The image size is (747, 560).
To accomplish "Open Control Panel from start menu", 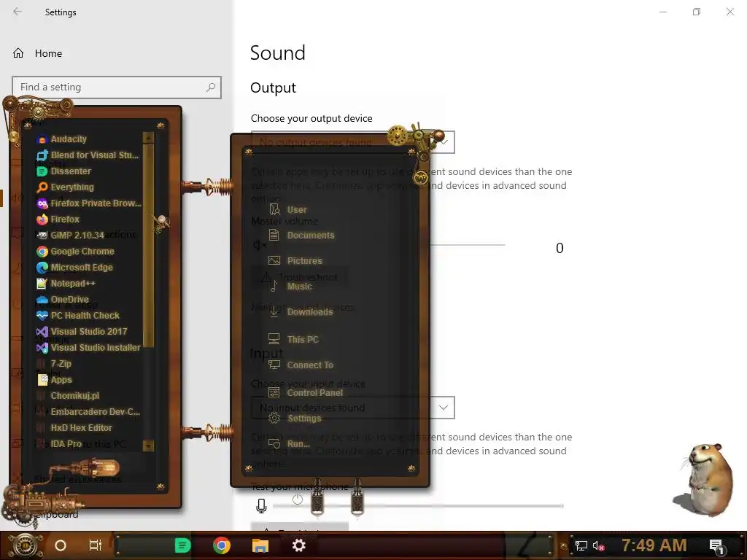I will click(306, 393).
